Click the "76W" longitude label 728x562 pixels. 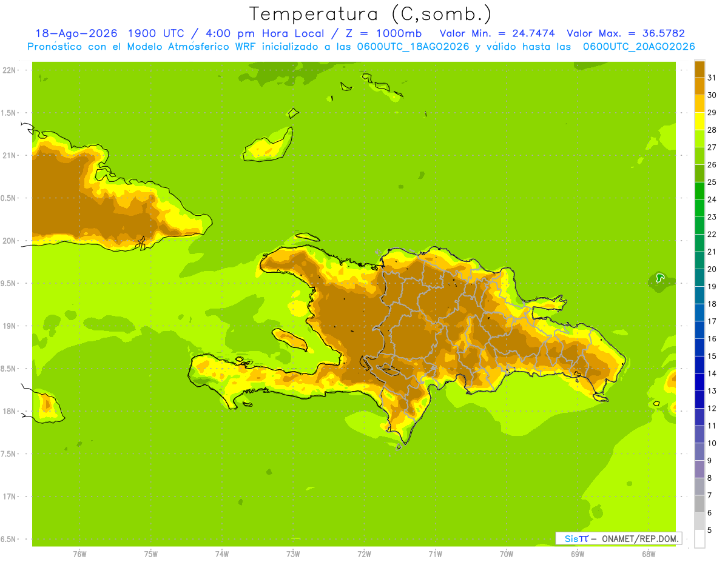click(x=79, y=554)
